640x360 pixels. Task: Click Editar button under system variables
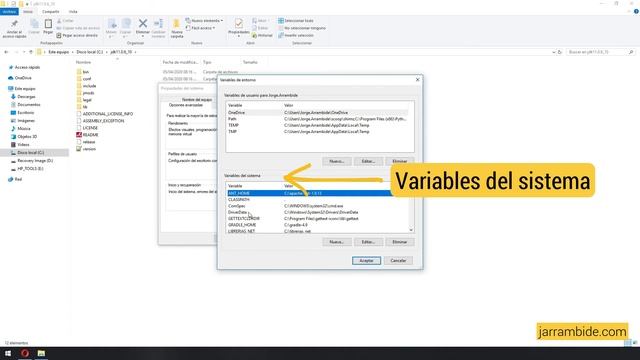click(x=368, y=242)
